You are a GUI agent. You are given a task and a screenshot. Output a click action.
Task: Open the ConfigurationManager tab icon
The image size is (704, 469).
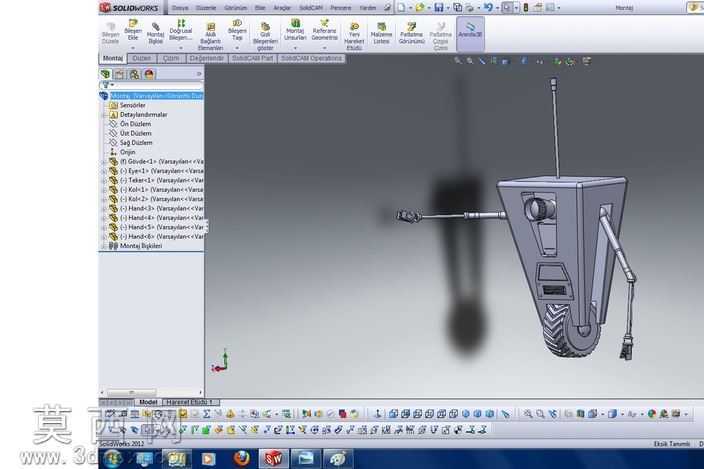pos(134,74)
